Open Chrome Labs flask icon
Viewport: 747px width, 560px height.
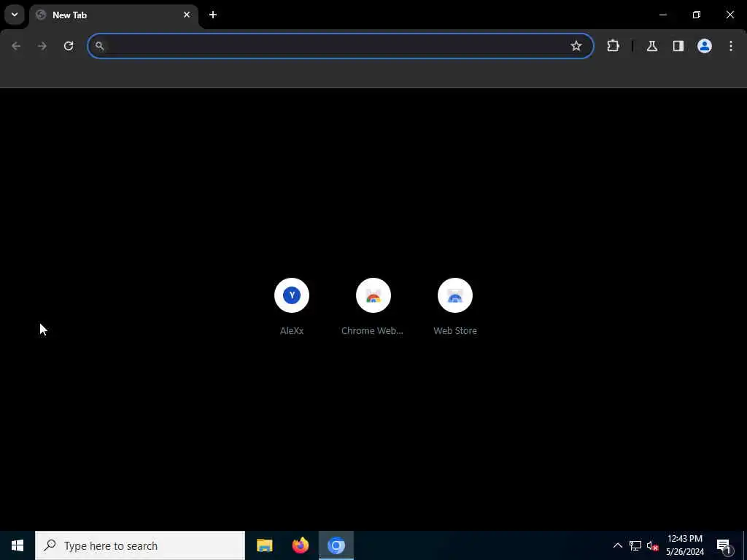(x=652, y=46)
